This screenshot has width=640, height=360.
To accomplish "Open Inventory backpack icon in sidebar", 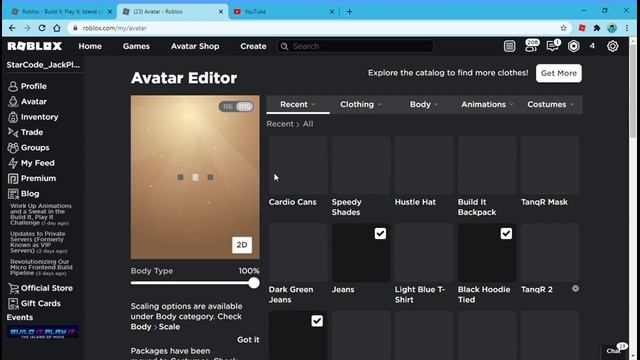I will pos(13,117).
